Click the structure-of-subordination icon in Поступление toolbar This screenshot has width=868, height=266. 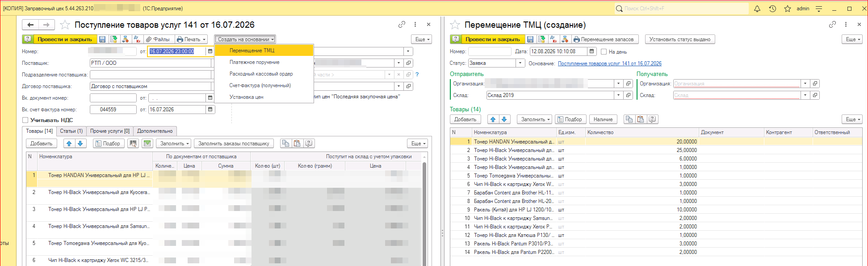coord(125,39)
